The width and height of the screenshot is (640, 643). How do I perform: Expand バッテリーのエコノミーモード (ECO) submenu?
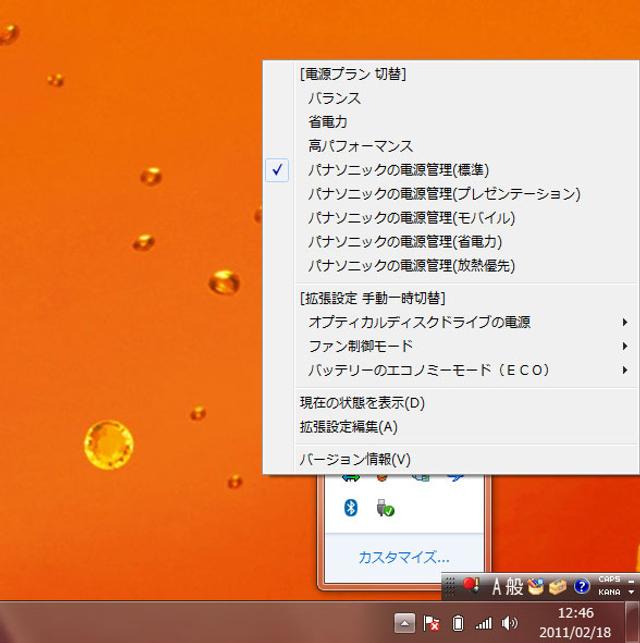429,370
